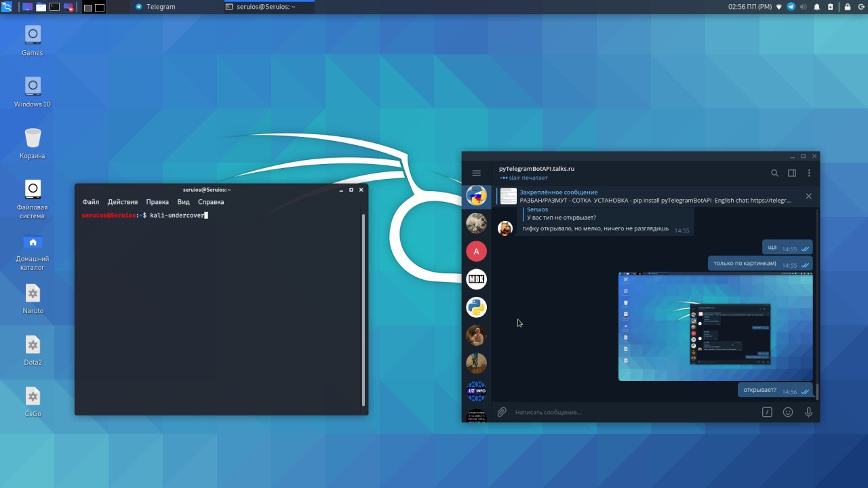The image size is (868, 488).
Task: Select the Russian flag avatar chat
Action: coord(476,195)
